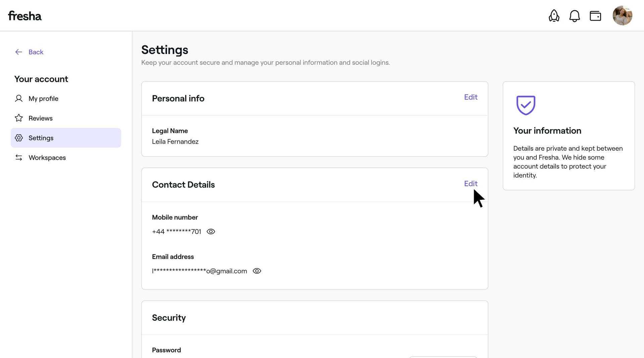Image resolution: width=644 pixels, height=358 pixels.
Task: Click the Personal info heading
Action: 178,99
